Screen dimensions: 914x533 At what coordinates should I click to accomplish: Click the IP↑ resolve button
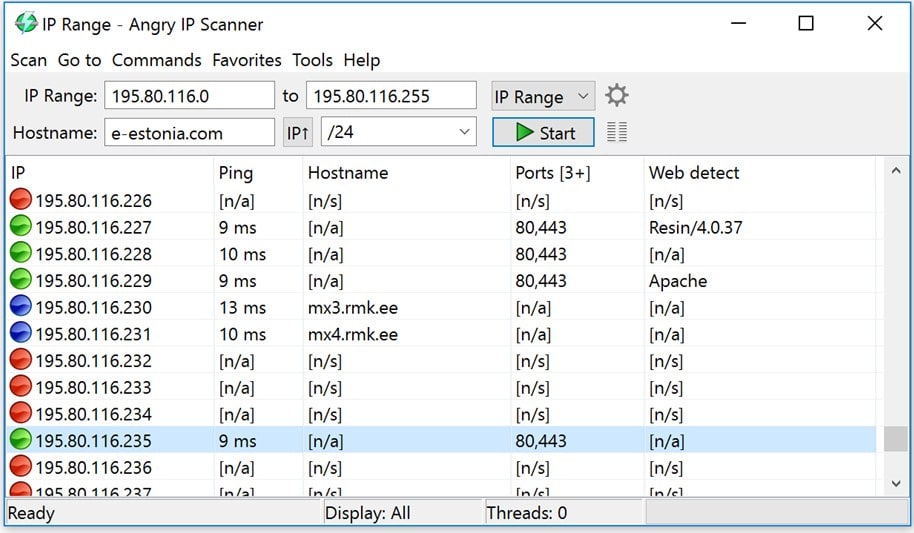[298, 132]
